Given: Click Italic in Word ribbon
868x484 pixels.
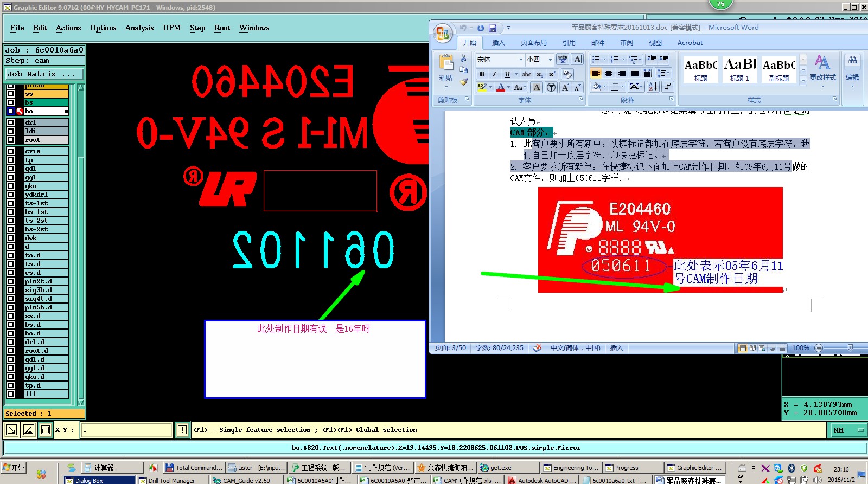Looking at the screenshot, I should click(494, 74).
